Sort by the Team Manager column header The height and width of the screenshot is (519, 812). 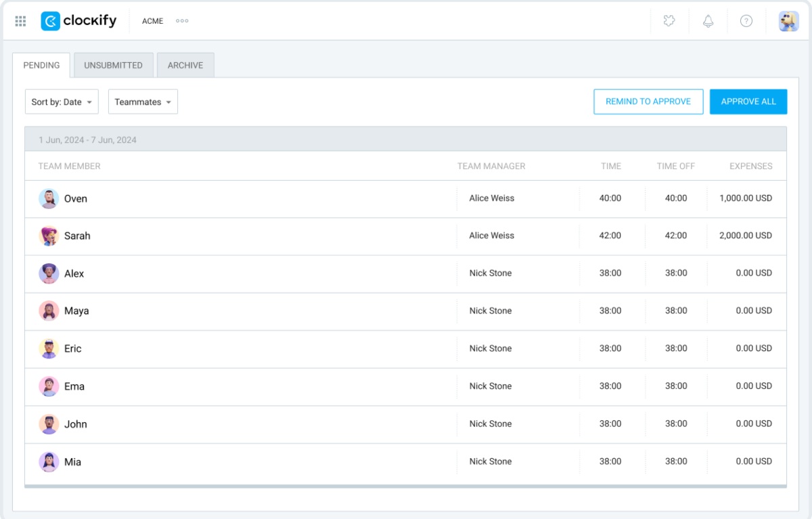(491, 166)
